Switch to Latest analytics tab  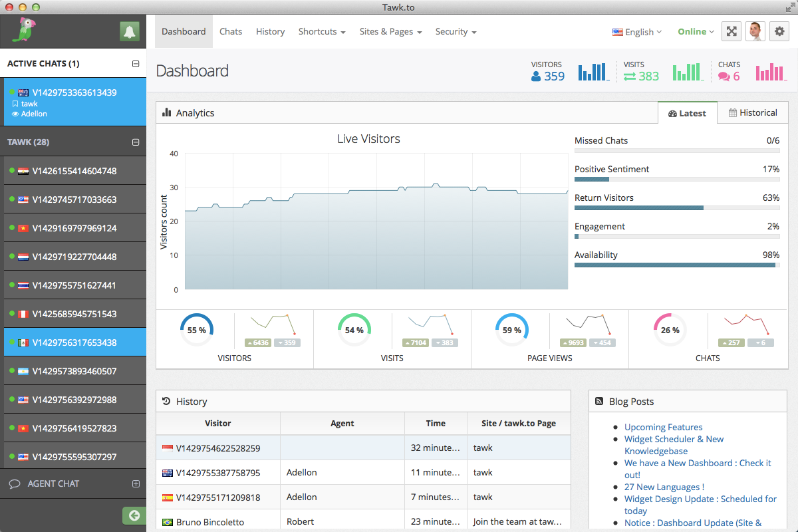pos(687,113)
